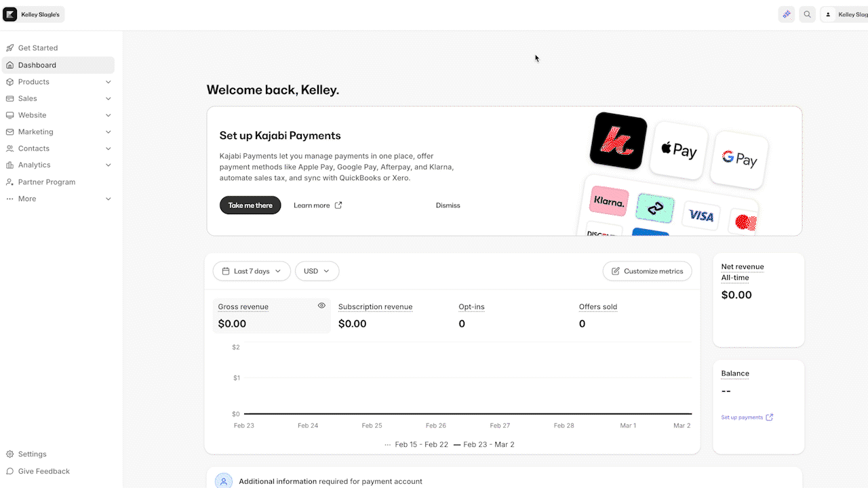
Task: Click the calendar icon in date range selector
Action: (x=226, y=271)
